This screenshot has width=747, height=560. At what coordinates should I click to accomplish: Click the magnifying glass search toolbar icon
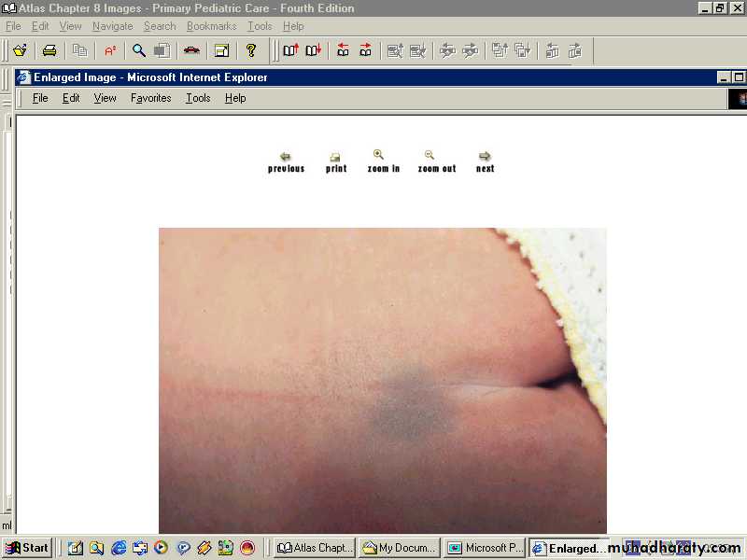point(138,50)
